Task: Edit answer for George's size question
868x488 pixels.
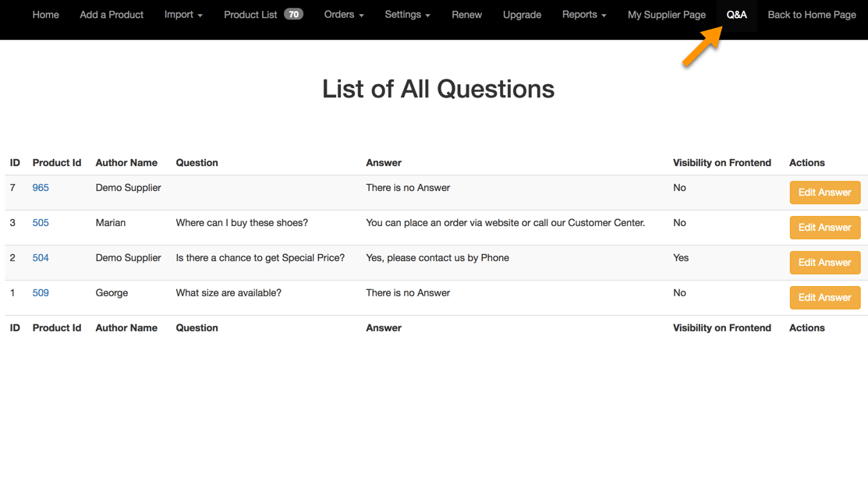Action: click(824, 298)
